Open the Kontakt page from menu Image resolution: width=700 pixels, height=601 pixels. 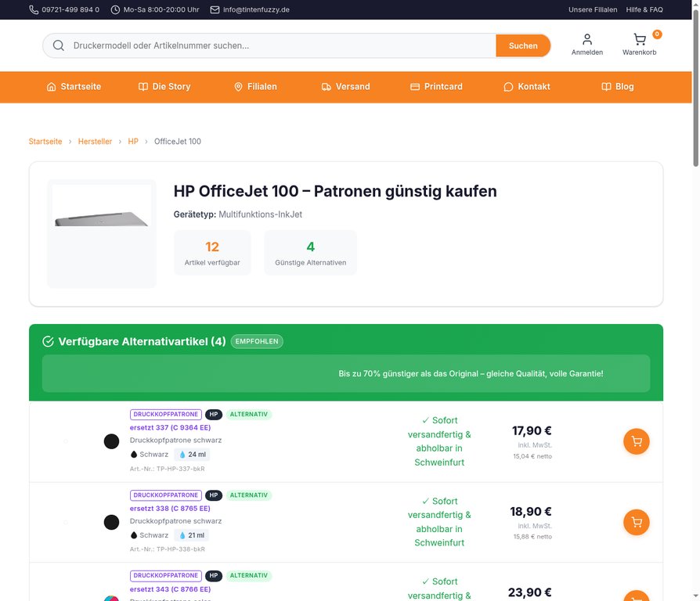point(527,87)
